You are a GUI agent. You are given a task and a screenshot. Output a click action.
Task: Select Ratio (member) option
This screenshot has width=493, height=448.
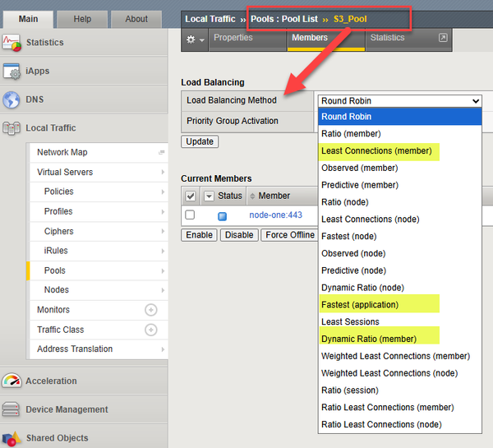coord(399,134)
